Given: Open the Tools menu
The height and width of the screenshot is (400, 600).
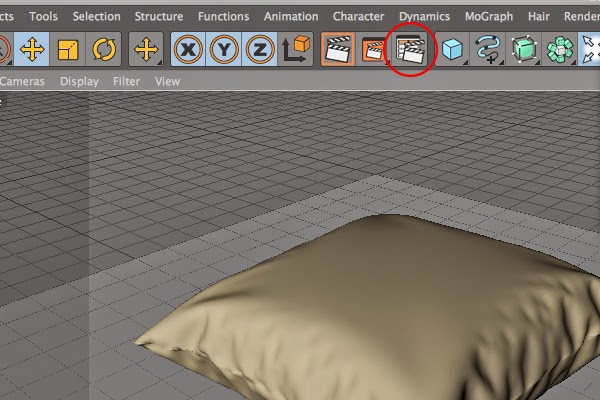Looking at the screenshot, I should coord(43,16).
